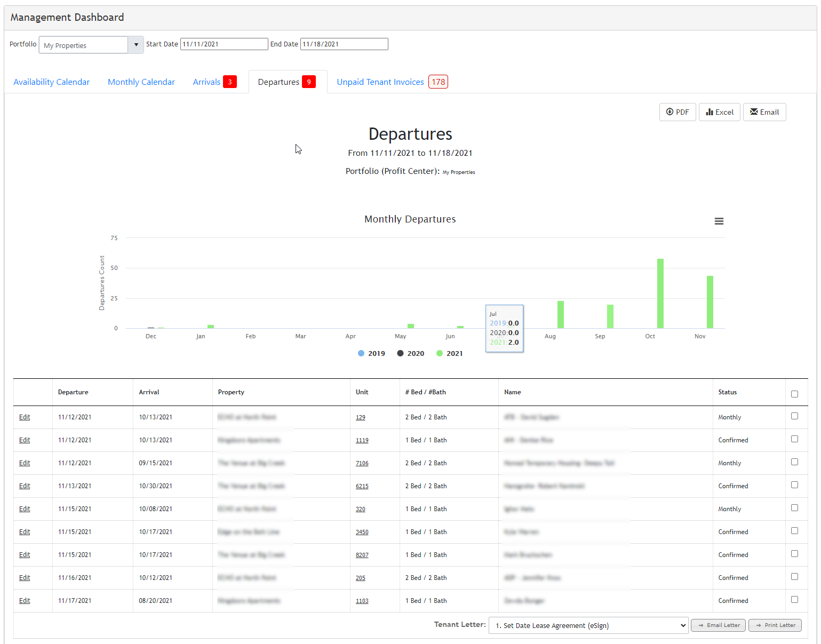Image resolution: width=821 pixels, height=644 pixels.
Task: Open unit 3450 link
Action: coord(362,532)
